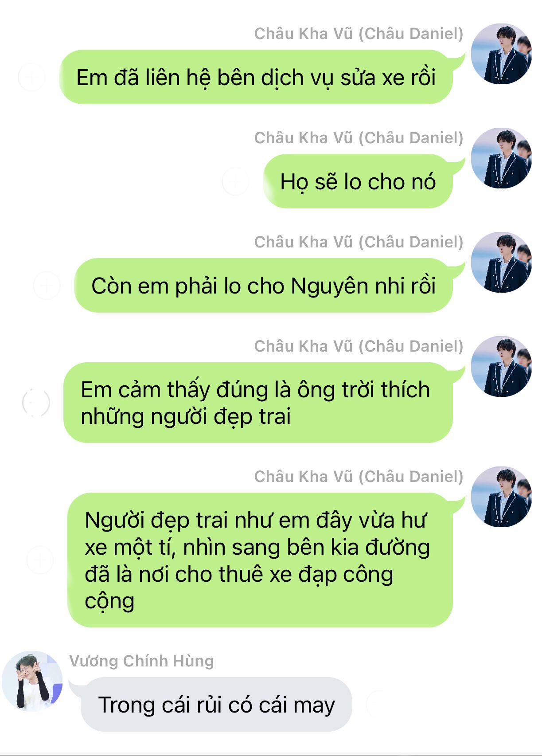
Task: Tap the circular reaction icon beside 'ông trời thích' message
Action: click(36, 403)
